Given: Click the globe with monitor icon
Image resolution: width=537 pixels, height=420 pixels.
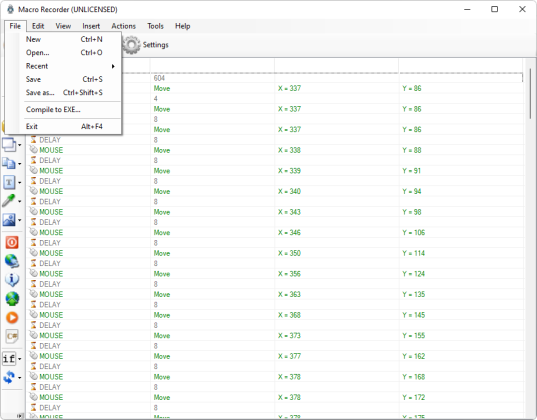Looking at the screenshot, I should pyautogui.click(x=12, y=261).
